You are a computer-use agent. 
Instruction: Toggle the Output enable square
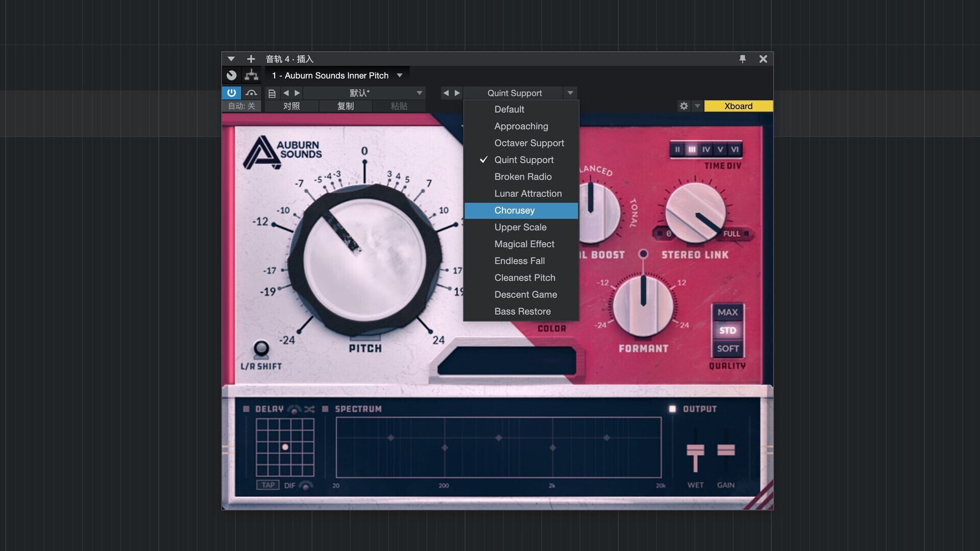672,409
